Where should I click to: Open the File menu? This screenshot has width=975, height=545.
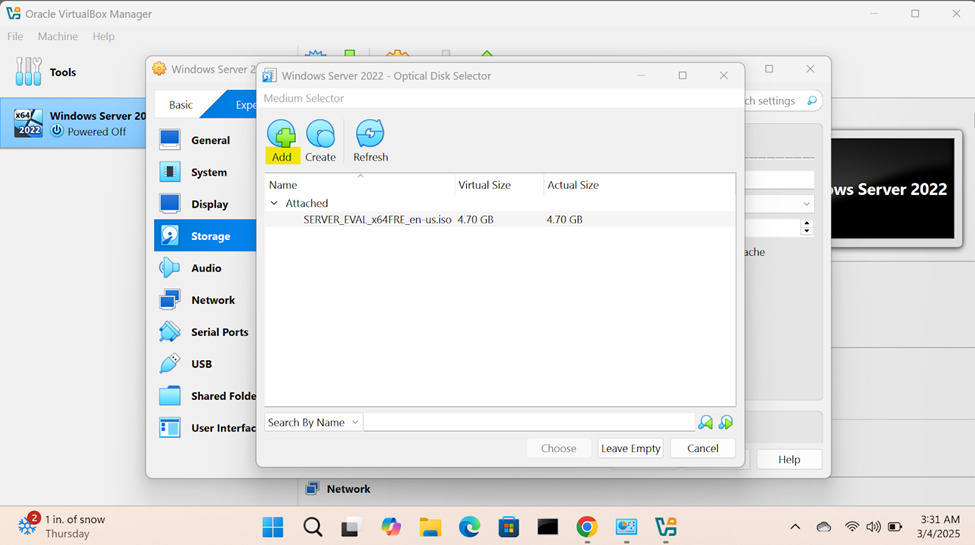tap(15, 36)
